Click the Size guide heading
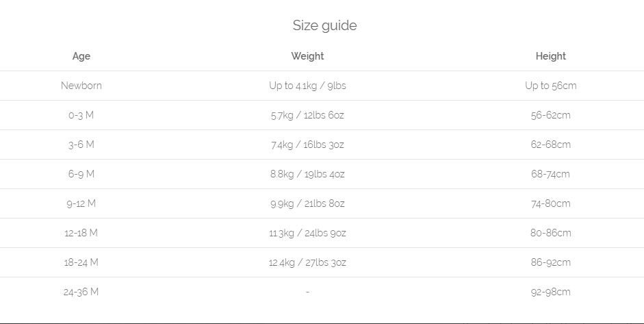 324,26
